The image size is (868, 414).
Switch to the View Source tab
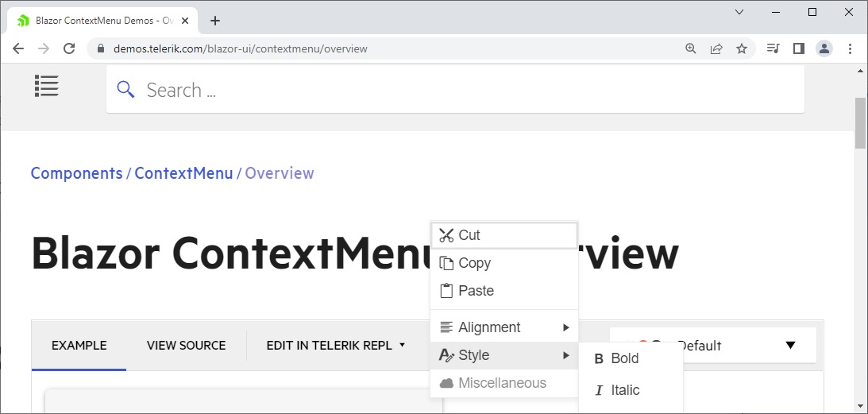(186, 346)
